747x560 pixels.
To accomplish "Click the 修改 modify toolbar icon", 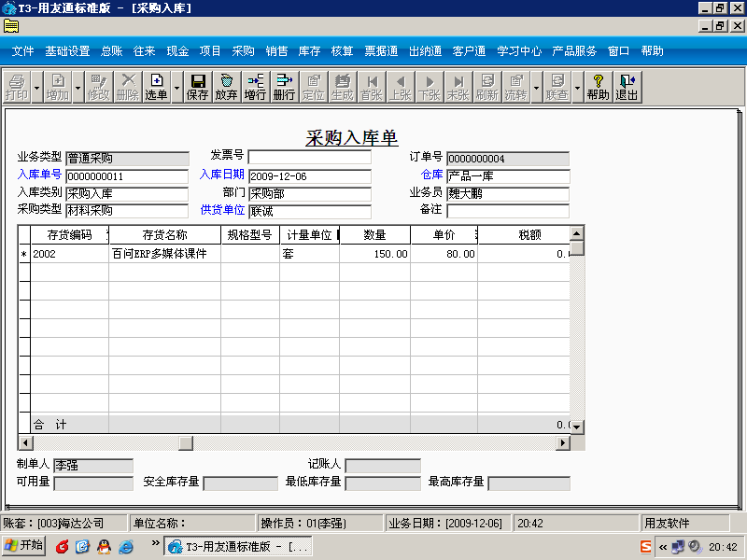I will [x=99, y=87].
